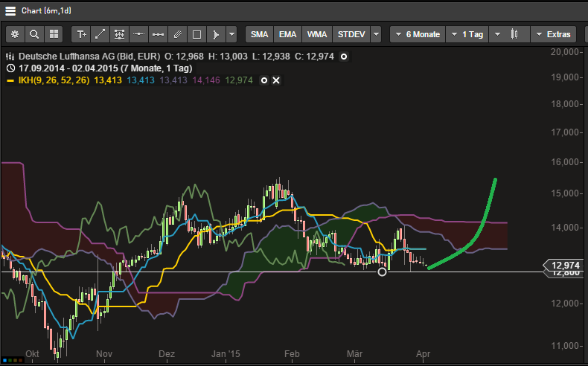Add WMA indicator
The width and height of the screenshot is (588, 366).
317,34
